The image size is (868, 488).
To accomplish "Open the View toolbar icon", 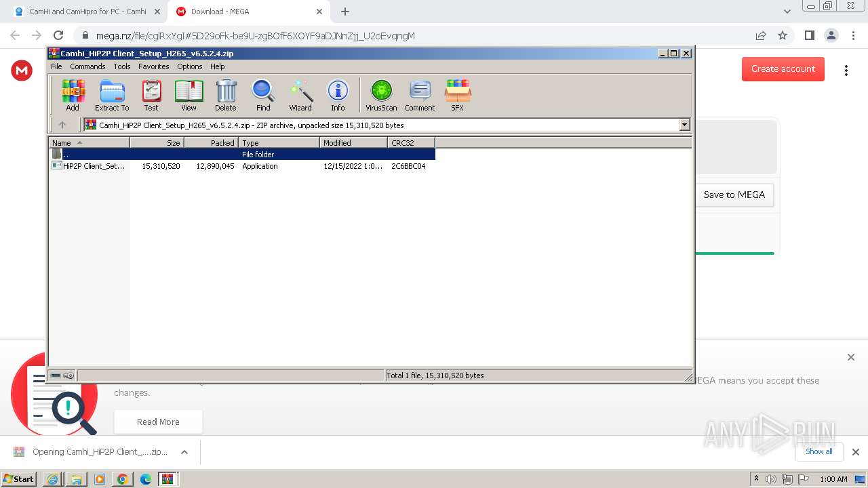I will (x=189, y=95).
